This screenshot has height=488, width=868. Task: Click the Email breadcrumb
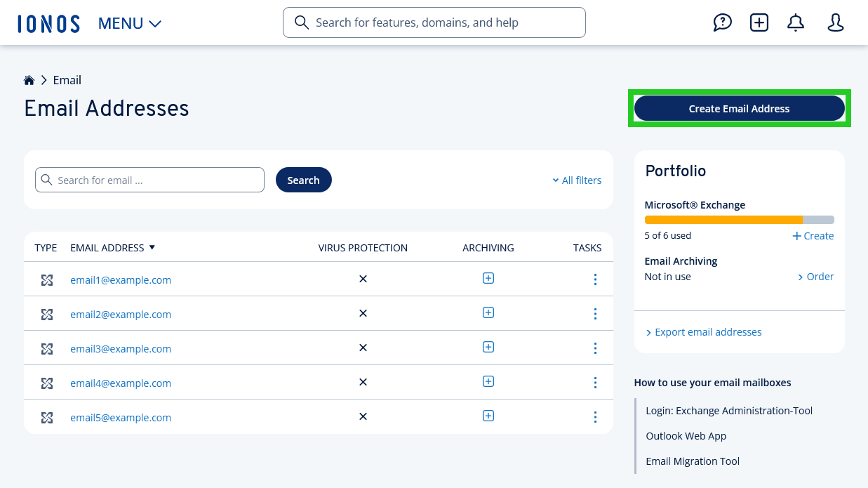tap(67, 80)
